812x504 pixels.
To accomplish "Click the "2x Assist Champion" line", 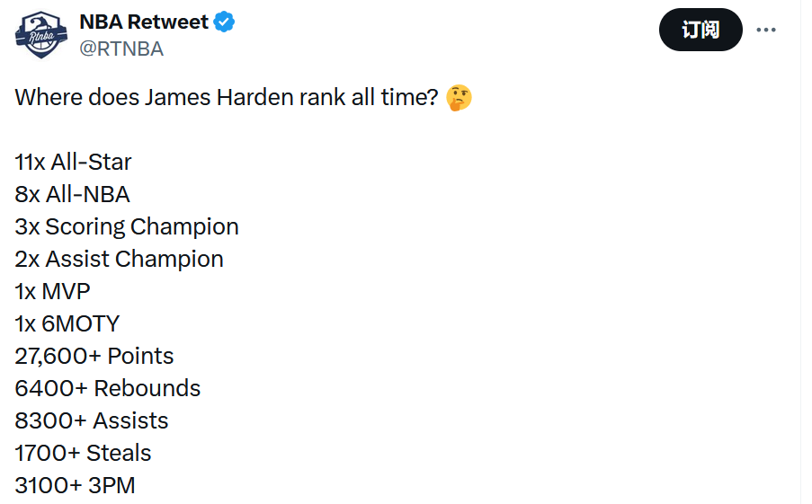I will (119, 259).
